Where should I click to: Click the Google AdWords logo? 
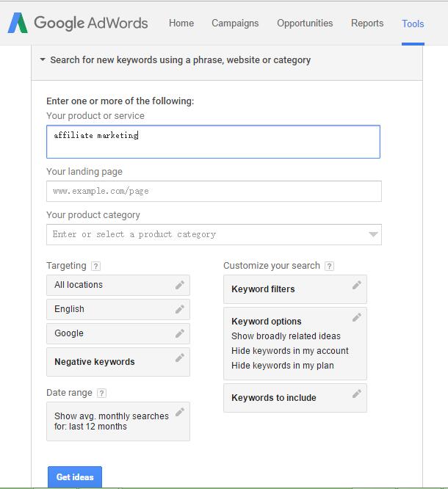(x=77, y=23)
